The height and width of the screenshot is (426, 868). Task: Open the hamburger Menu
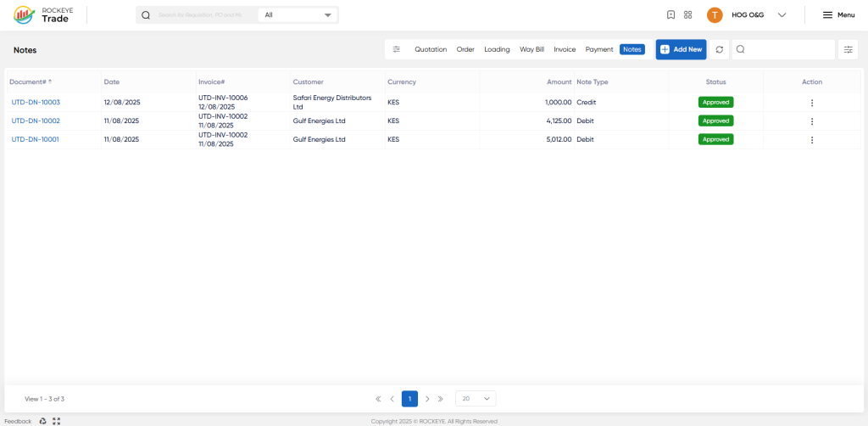pos(838,15)
